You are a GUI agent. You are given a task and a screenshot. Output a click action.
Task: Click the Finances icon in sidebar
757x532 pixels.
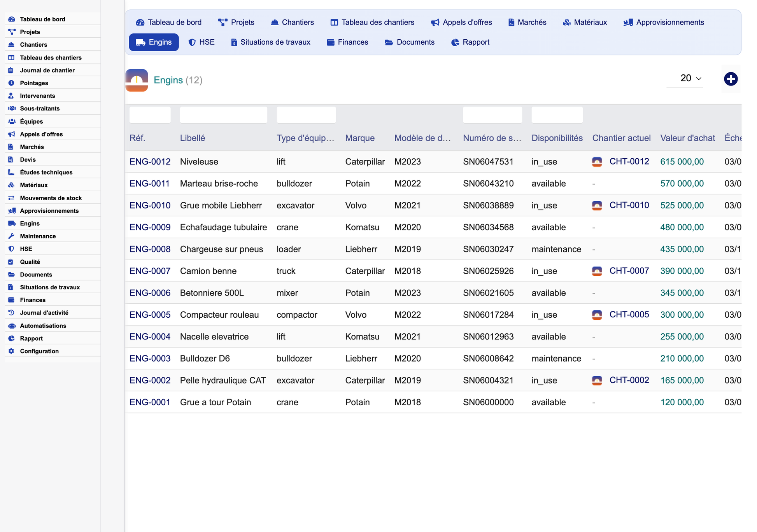(12, 300)
